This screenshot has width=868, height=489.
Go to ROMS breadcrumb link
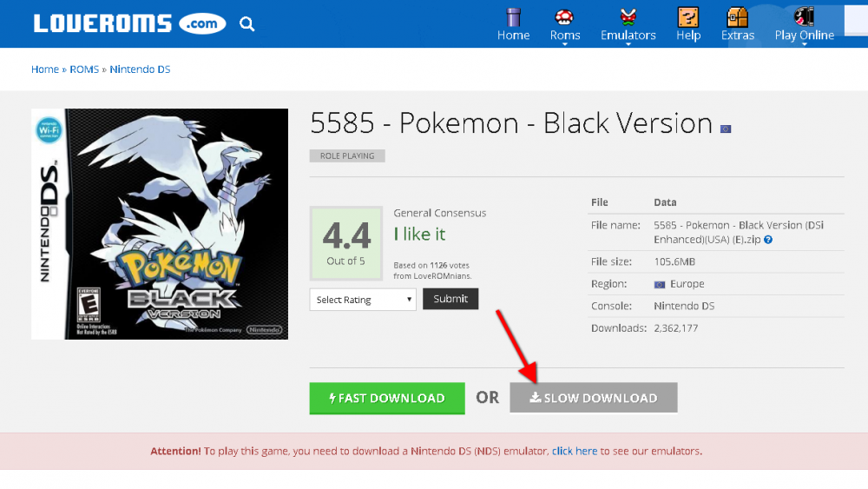84,69
